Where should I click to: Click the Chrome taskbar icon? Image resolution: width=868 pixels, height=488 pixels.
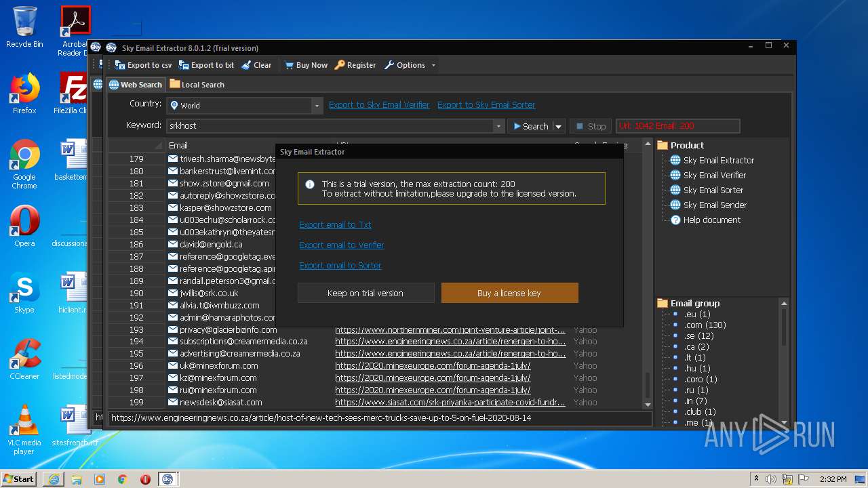click(x=123, y=479)
